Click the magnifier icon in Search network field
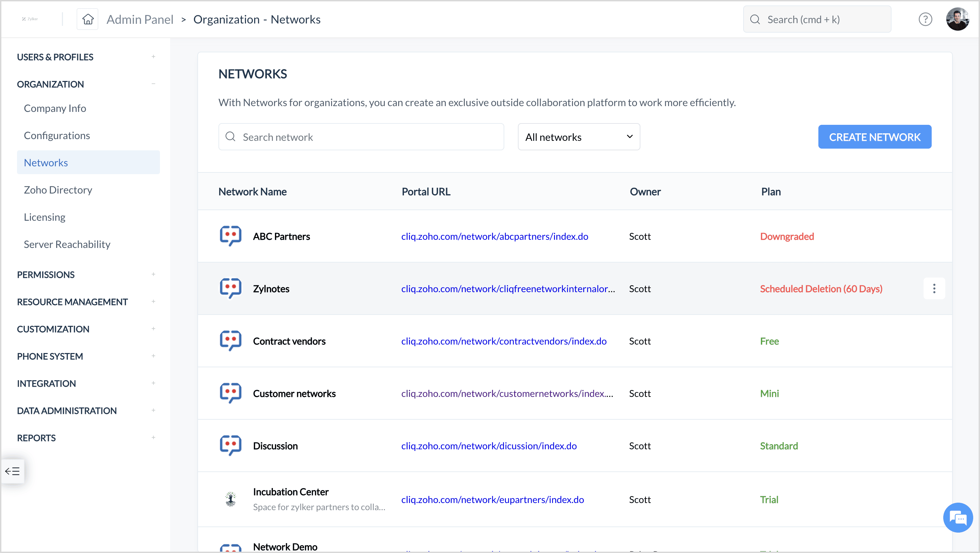The height and width of the screenshot is (553, 980). [x=230, y=136]
